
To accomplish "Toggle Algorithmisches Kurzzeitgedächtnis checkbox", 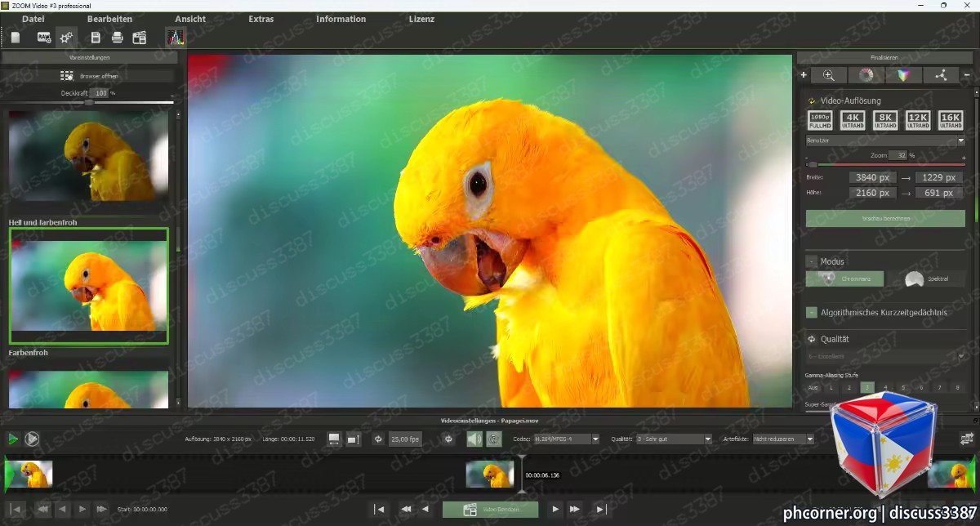I will pos(812,312).
